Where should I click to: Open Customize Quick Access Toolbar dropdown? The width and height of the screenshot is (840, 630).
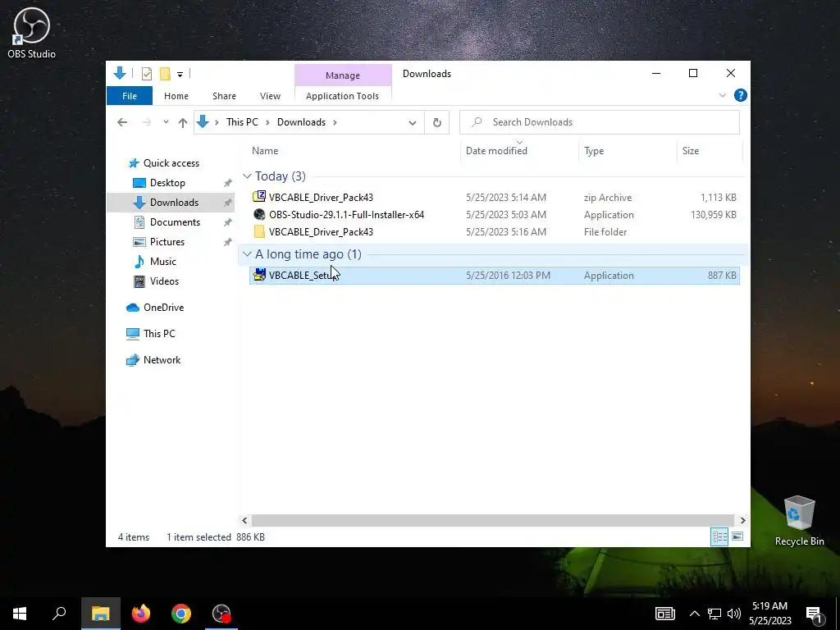click(180, 75)
